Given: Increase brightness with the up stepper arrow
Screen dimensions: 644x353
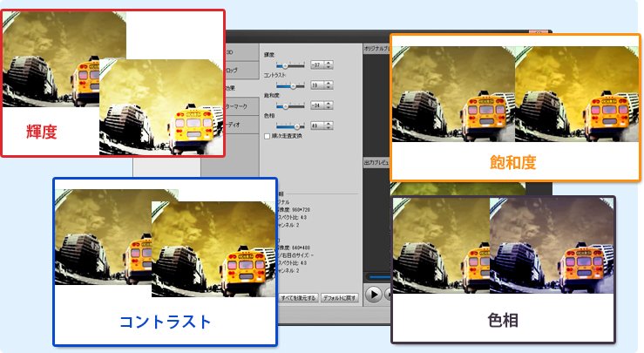Looking at the screenshot, I should [329, 63].
